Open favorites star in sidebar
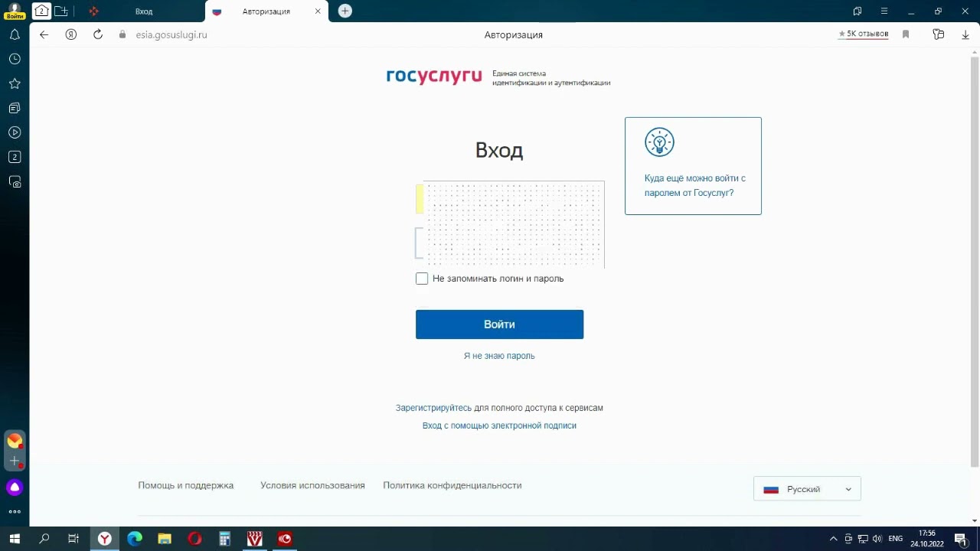The height and width of the screenshot is (551, 980). tap(15, 83)
